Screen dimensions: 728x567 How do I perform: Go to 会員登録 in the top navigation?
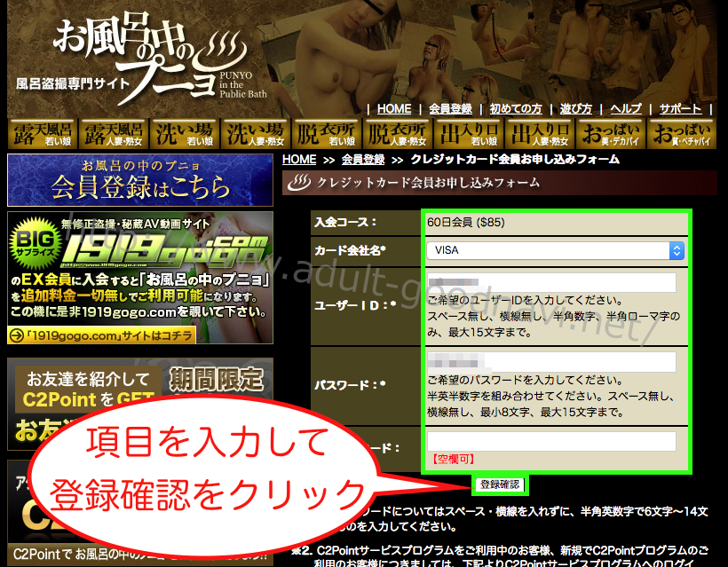tap(450, 109)
